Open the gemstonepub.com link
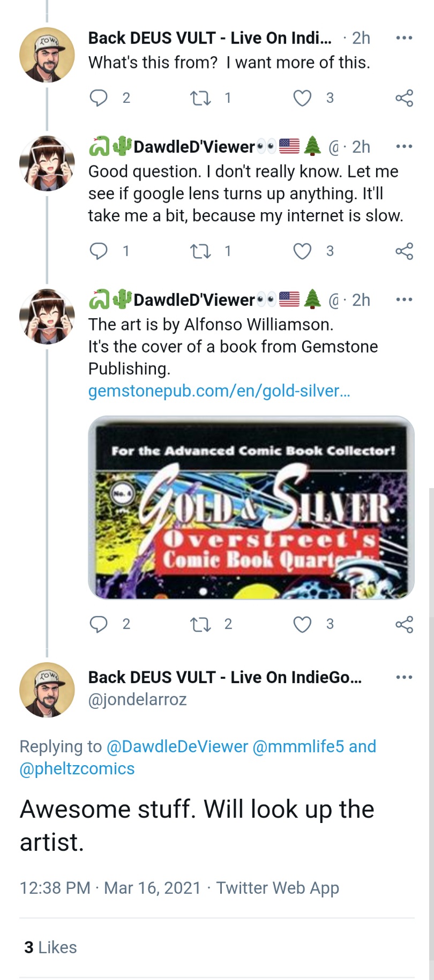 [x=219, y=391]
